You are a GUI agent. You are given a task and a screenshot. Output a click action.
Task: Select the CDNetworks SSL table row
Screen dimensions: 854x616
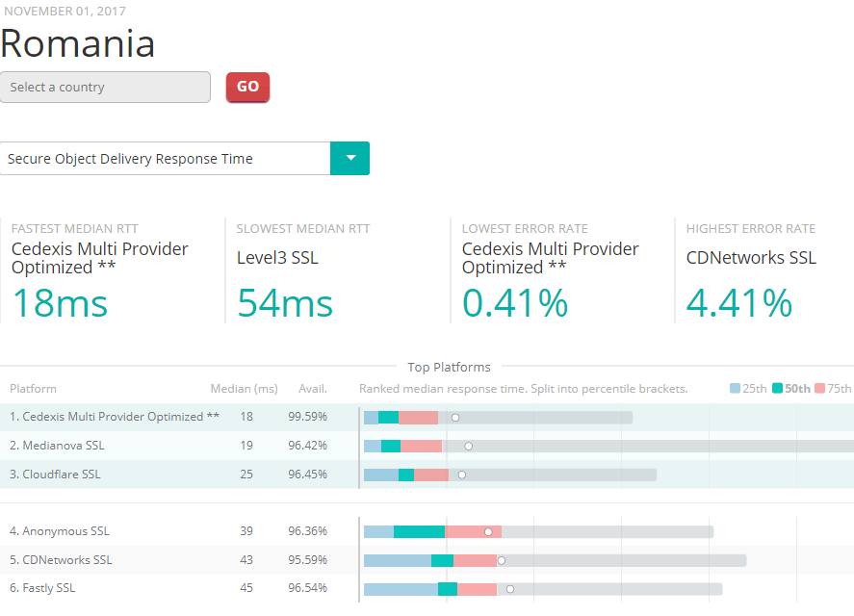427,560
